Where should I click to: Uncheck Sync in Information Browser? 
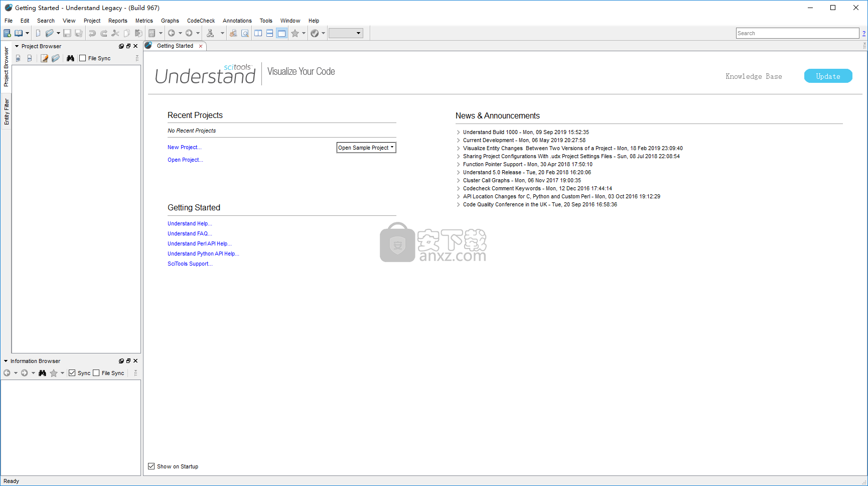[x=72, y=373]
